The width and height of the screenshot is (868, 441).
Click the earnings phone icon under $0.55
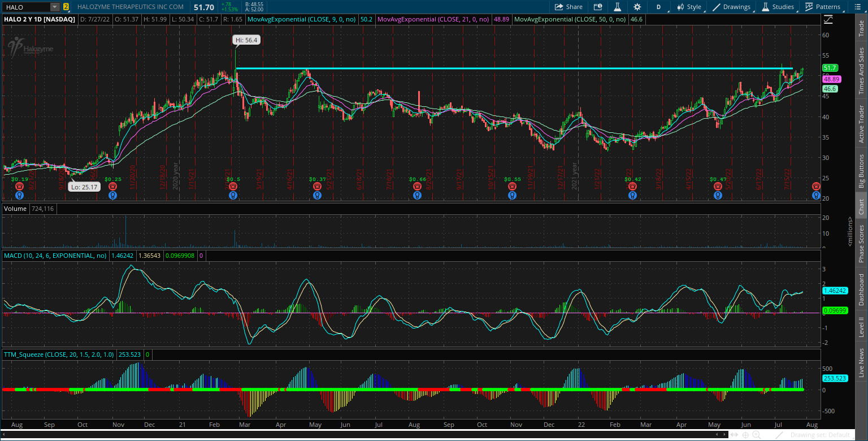(512, 186)
